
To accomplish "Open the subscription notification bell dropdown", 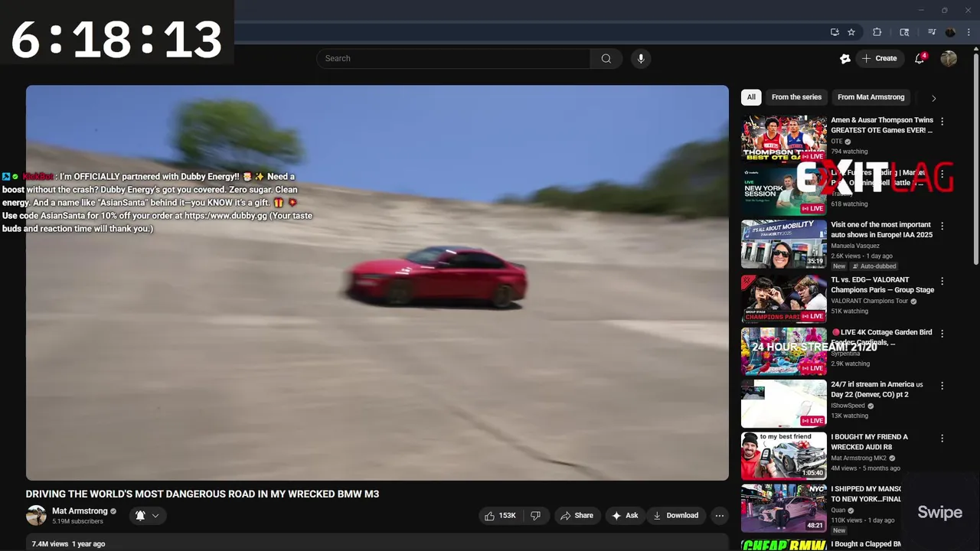I will click(147, 516).
